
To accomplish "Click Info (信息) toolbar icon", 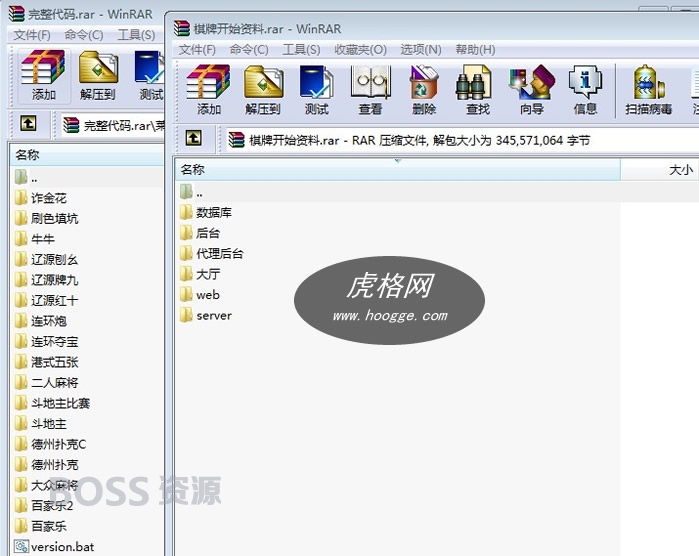I will (x=585, y=90).
